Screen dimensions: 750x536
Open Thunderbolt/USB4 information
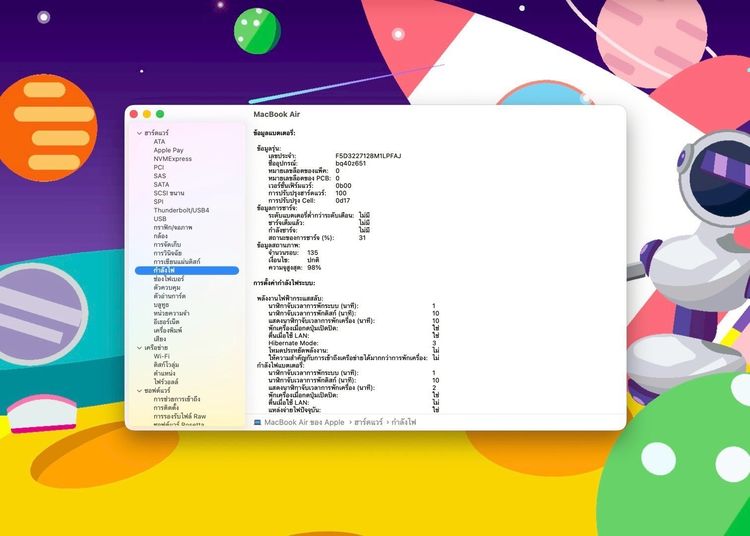click(x=181, y=210)
